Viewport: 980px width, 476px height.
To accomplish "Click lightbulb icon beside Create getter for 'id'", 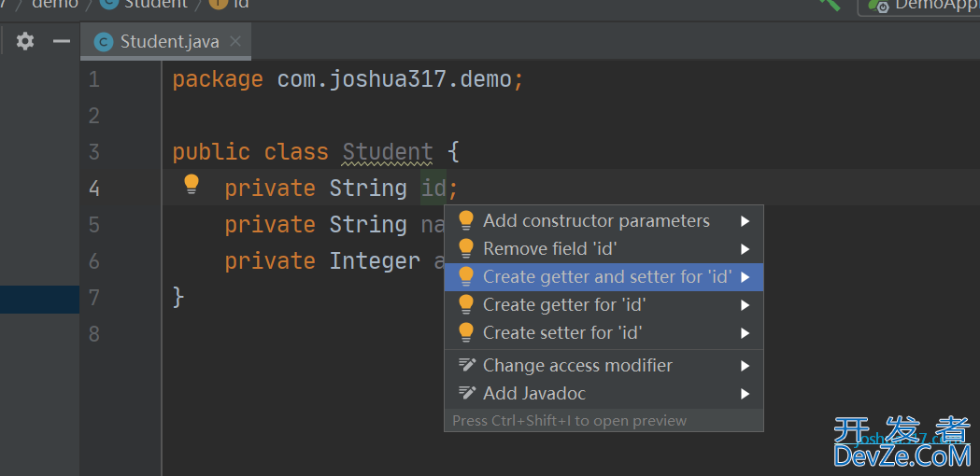I will pos(466,305).
